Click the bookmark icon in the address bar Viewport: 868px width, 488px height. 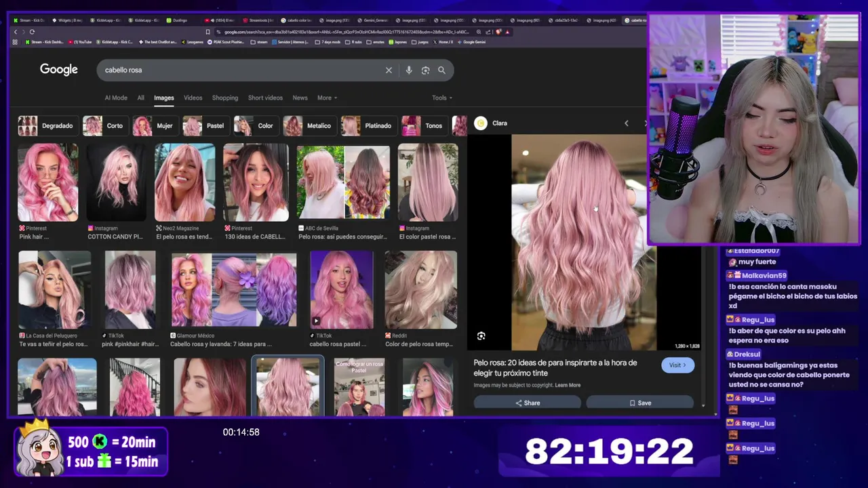coord(208,32)
